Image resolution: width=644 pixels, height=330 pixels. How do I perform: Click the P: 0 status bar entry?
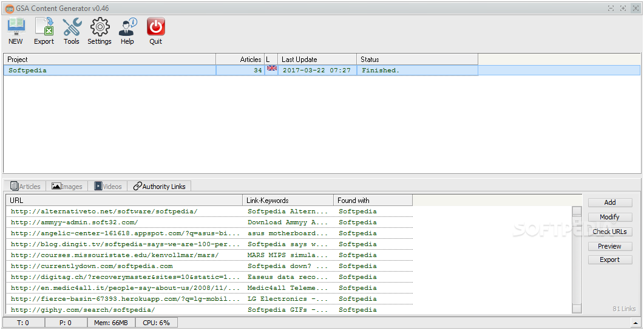click(66, 323)
